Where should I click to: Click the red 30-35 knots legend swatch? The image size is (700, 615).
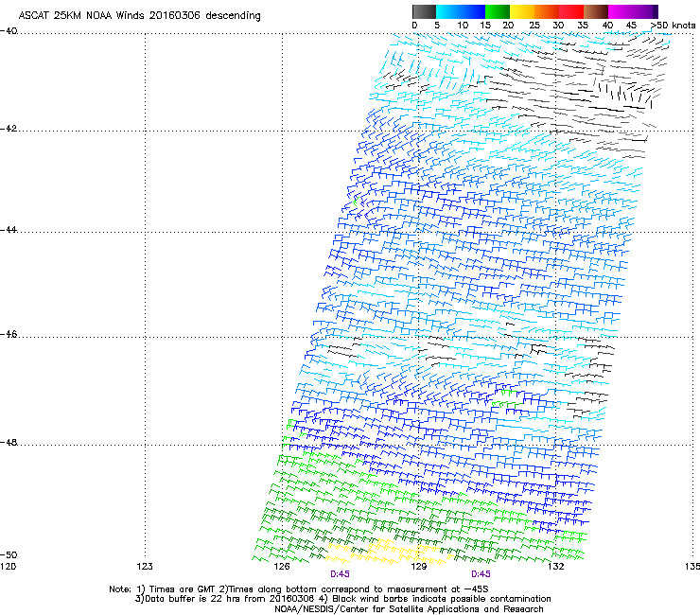[571, 11]
